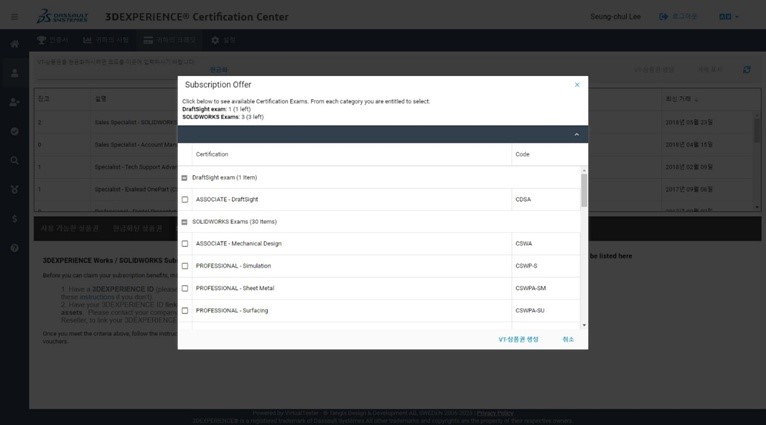Check PROFESSIONAL - Simulation checkbox
The height and width of the screenshot is (425, 766).
pos(185,266)
